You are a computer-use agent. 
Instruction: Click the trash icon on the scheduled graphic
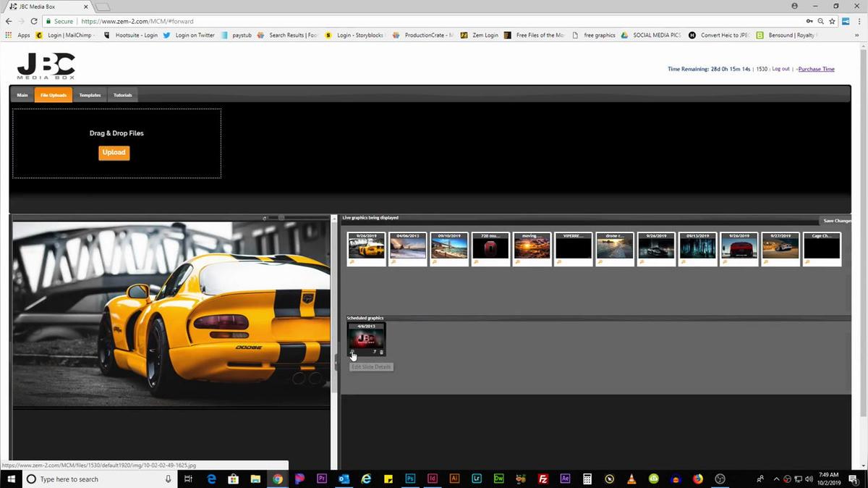pos(382,353)
